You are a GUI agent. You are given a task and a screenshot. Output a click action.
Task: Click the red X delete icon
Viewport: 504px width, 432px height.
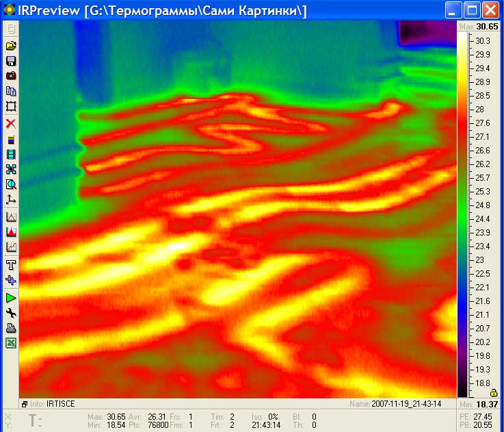11,124
